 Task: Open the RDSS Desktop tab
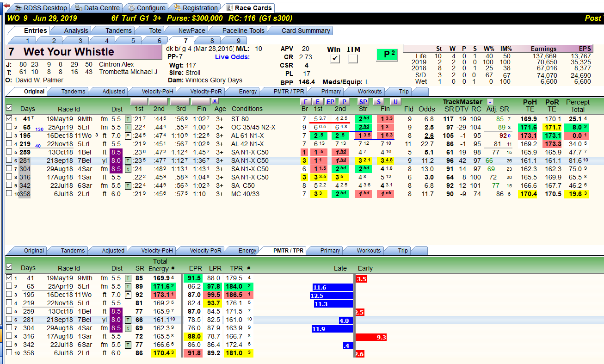point(40,8)
